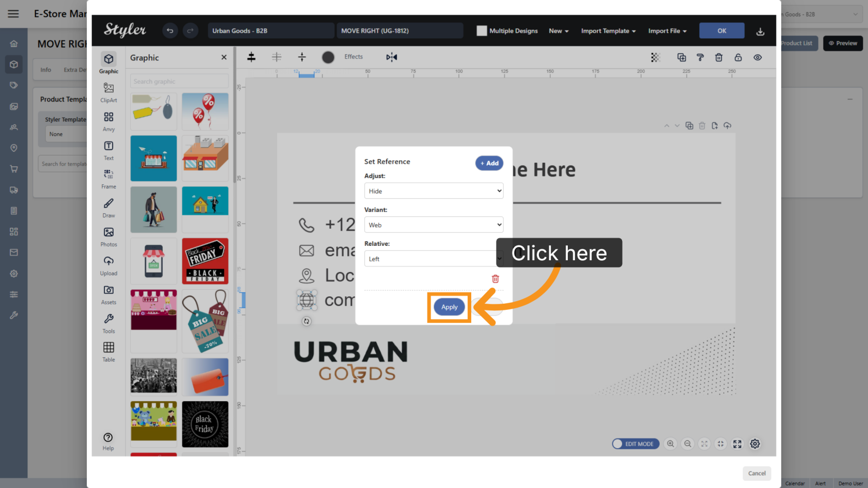Viewport: 868px width, 488px height.
Task: Click the rotate handle below globe icon
Action: click(x=306, y=321)
